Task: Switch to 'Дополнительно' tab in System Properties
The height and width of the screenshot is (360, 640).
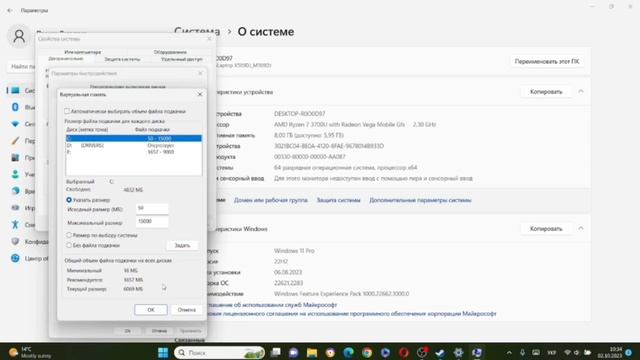Action: tap(66, 59)
